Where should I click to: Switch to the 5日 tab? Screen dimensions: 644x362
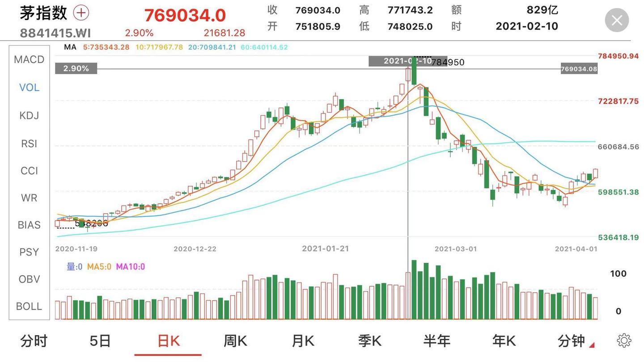coord(100,341)
